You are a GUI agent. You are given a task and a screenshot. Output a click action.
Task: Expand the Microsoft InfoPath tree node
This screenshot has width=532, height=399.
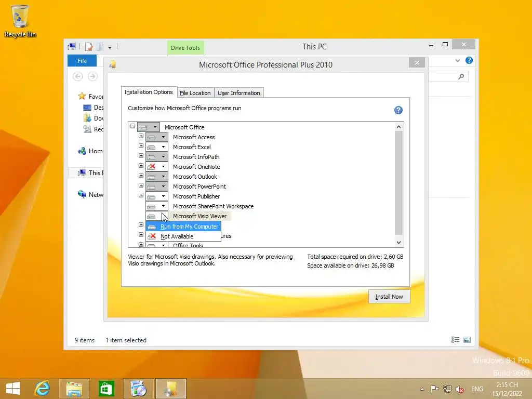pos(141,156)
